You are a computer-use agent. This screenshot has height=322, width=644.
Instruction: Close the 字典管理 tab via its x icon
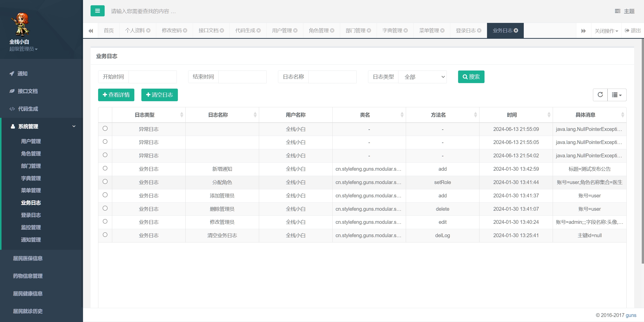pyautogui.click(x=406, y=30)
